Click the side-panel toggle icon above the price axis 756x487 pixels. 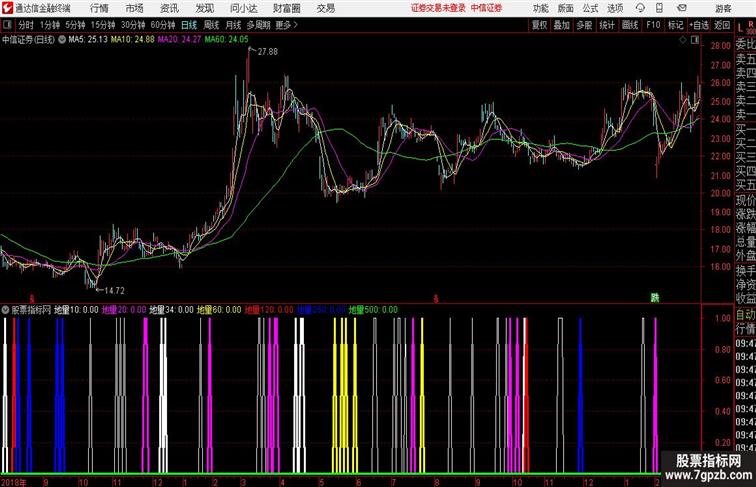pyautogui.click(x=695, y=40)
